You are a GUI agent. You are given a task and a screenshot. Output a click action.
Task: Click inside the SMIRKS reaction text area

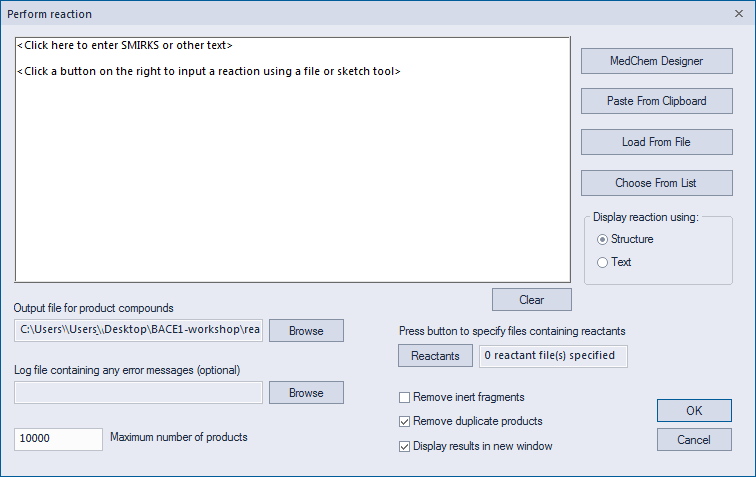click(293, 160)
